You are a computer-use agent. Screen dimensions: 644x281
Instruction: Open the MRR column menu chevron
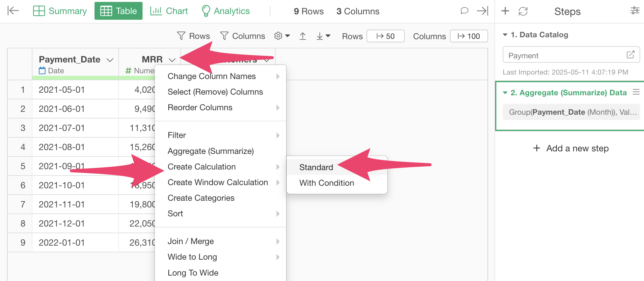[172, 60]
